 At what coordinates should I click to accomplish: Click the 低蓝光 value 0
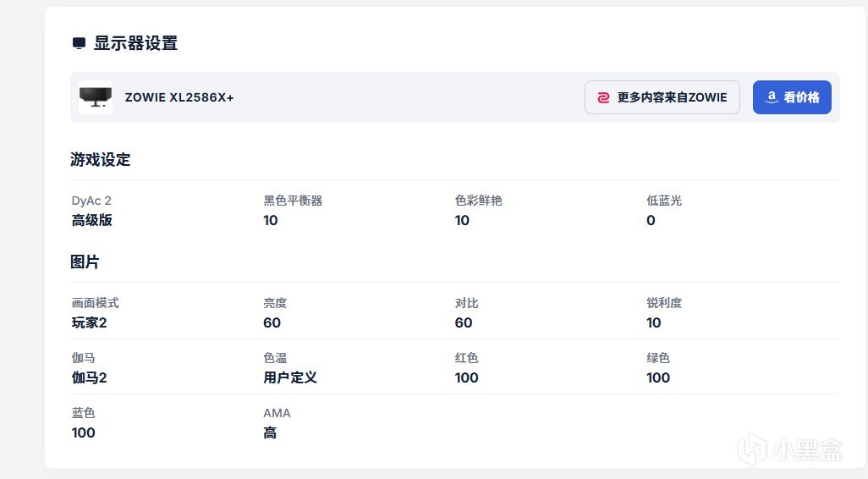651,220
